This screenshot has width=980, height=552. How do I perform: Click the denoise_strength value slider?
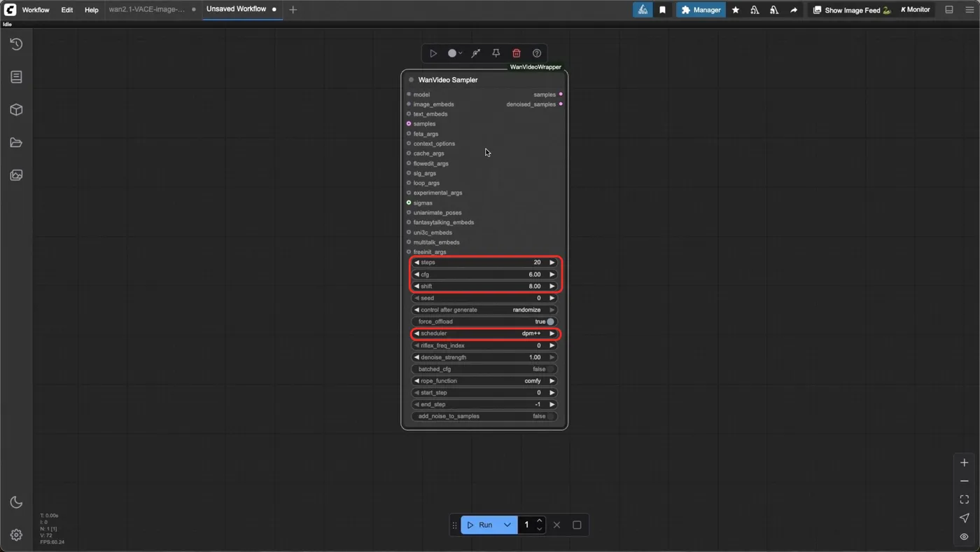coord(484,357)
